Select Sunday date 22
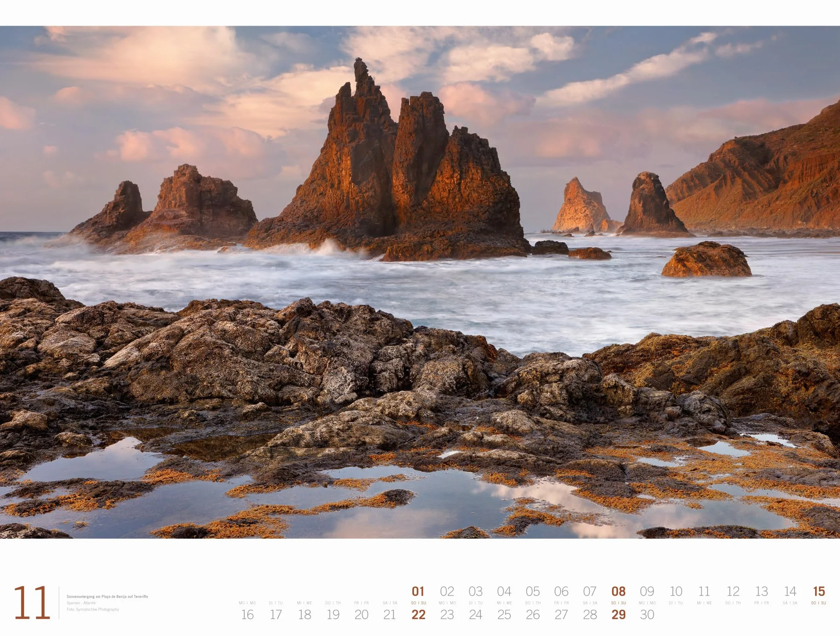This screenshot has height=636, width=840. [x=418, y=615]
